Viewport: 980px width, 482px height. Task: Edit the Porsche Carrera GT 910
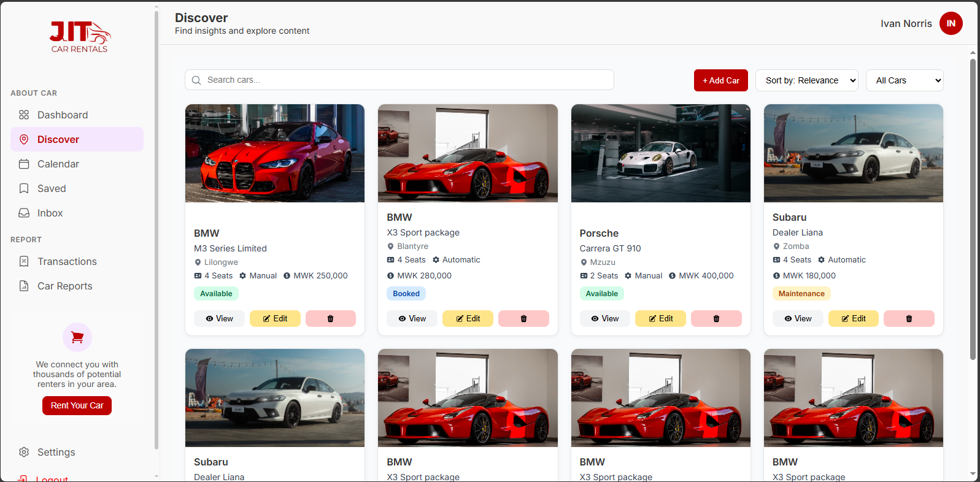660,319
